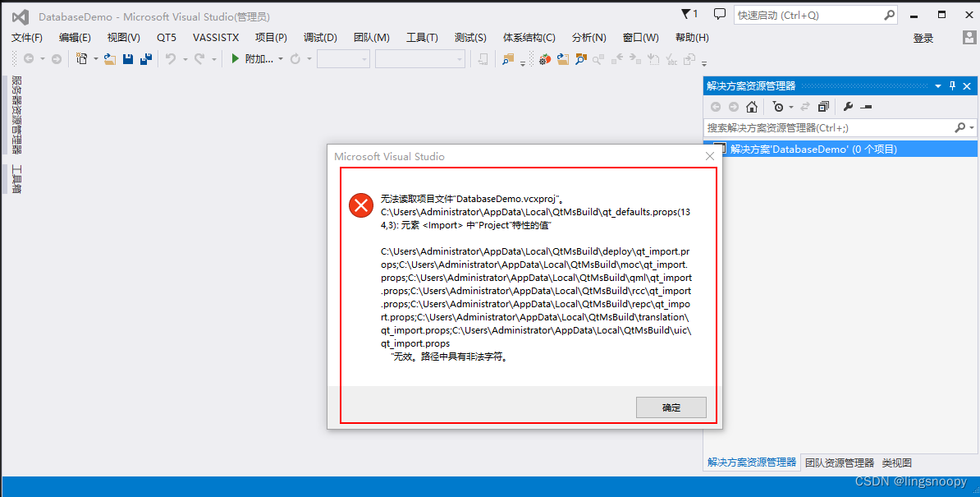This screenshot has height=497, width=980.
Task: Open the 文件(F) menu
Action: point(27,38)
